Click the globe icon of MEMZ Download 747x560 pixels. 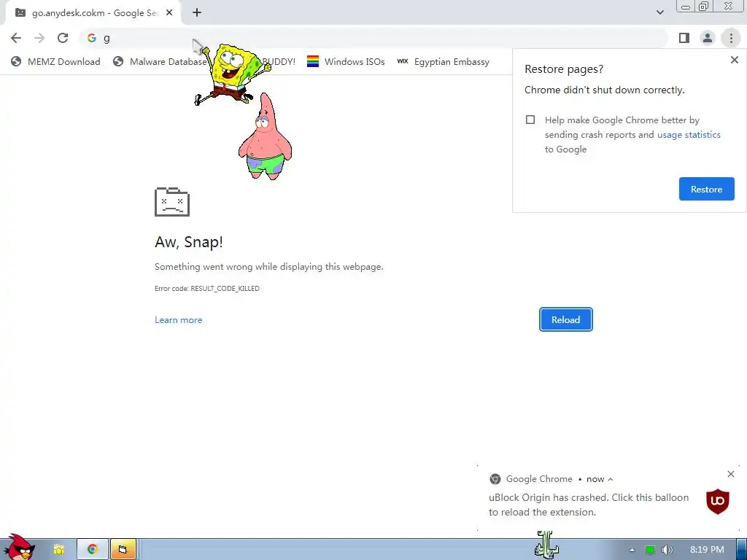(x=16, y=61)
